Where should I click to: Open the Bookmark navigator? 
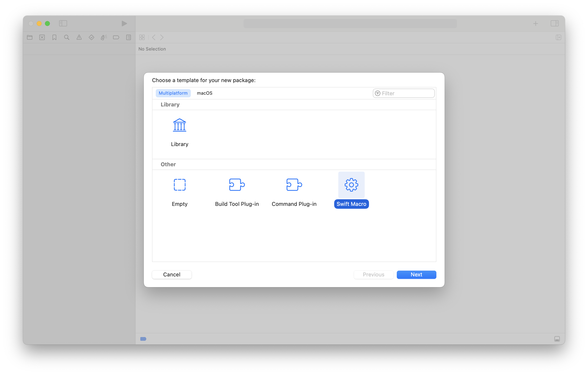pos(54,37)
